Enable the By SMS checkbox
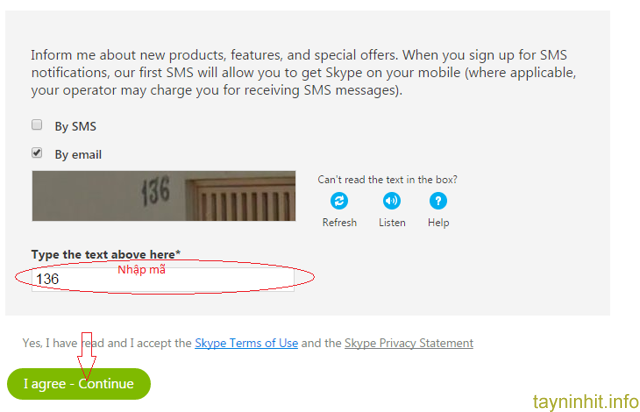Viewport: 640px width, 412px height. coord(37,126)
